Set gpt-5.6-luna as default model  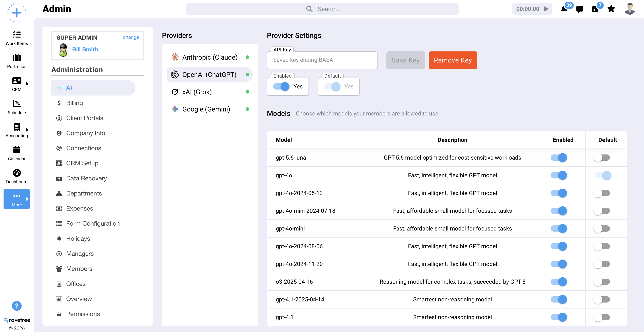[602, 158]
